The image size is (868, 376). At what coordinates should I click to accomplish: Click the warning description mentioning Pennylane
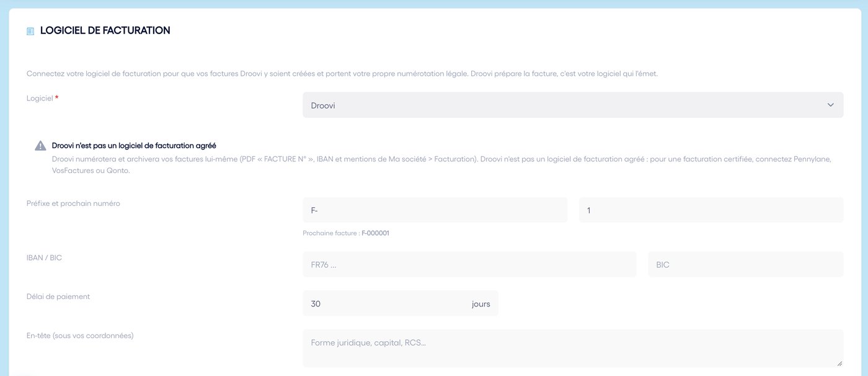point(441,164)
